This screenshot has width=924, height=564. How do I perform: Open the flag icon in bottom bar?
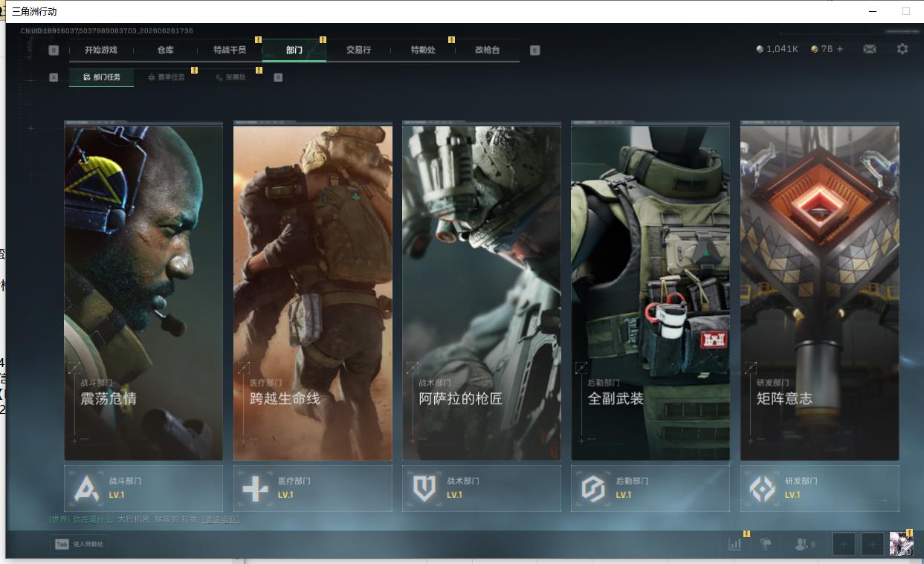pyautogui.click(x=766, y=545)
